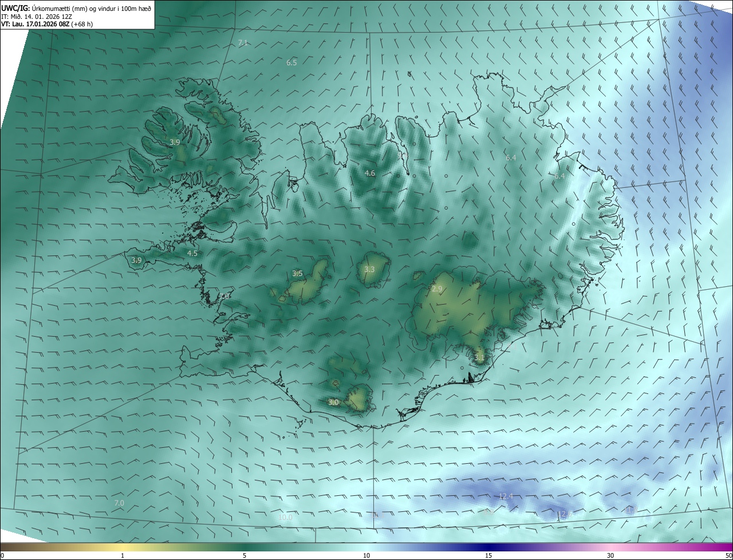Click the 7.1 value north of the Westfjords

click(243, 44)
